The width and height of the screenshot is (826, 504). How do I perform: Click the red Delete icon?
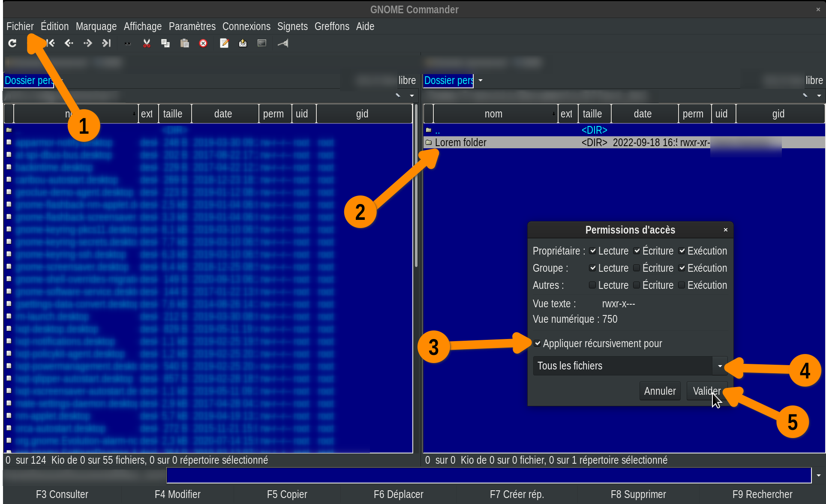click(x=203, y=43)
